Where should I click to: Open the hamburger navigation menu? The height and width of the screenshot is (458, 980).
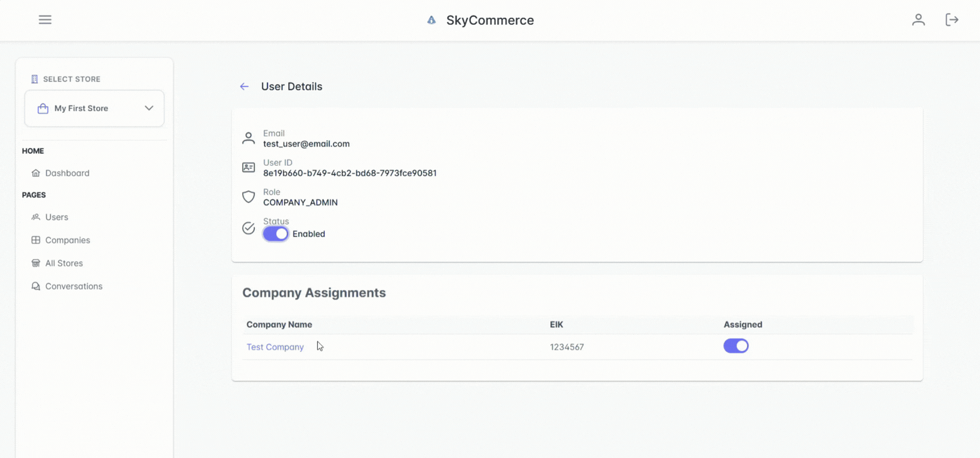coord(45,20)
